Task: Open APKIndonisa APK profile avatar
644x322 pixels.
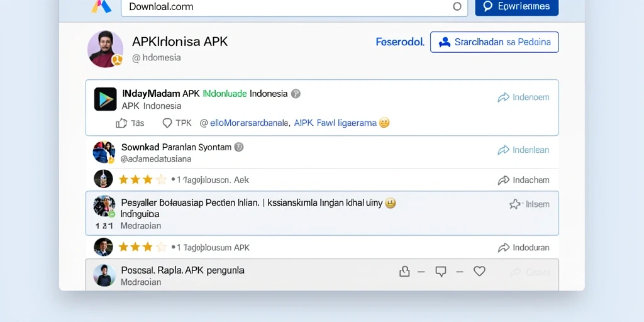Action: coord(105,49)
